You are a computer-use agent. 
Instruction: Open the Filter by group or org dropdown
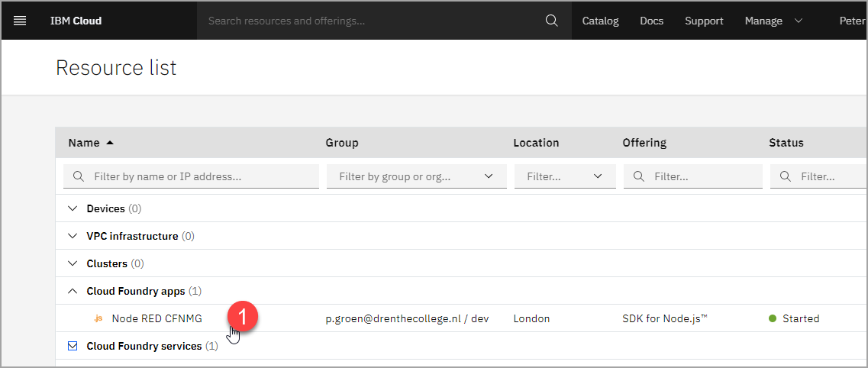click(416, 176)
